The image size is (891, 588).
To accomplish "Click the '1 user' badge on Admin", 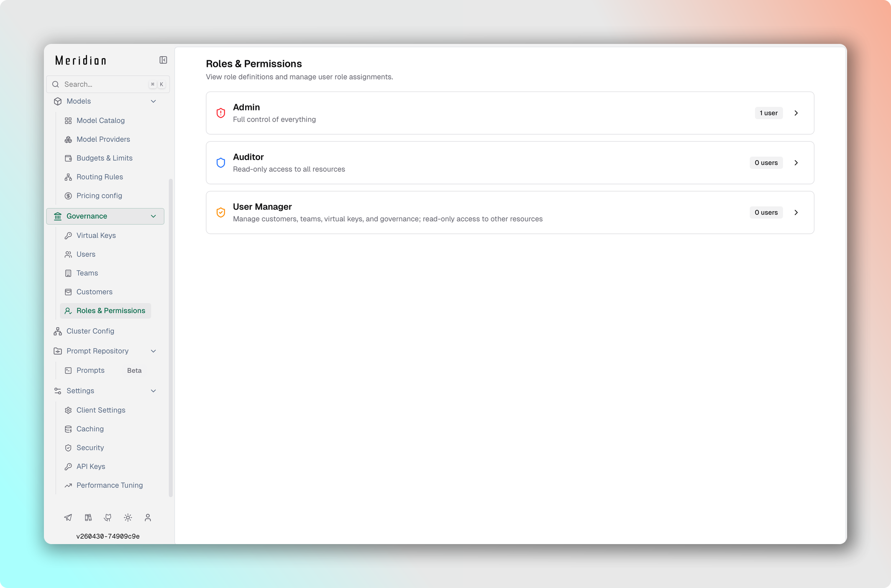I will (x=768, y=113).
